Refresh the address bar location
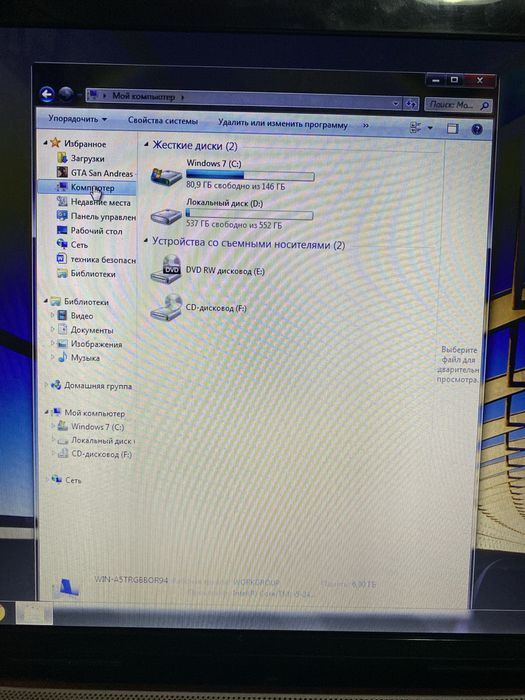Image resolution: width=525 pixels, height=700 pixels. pyautogui.click(x=411, y=104)
